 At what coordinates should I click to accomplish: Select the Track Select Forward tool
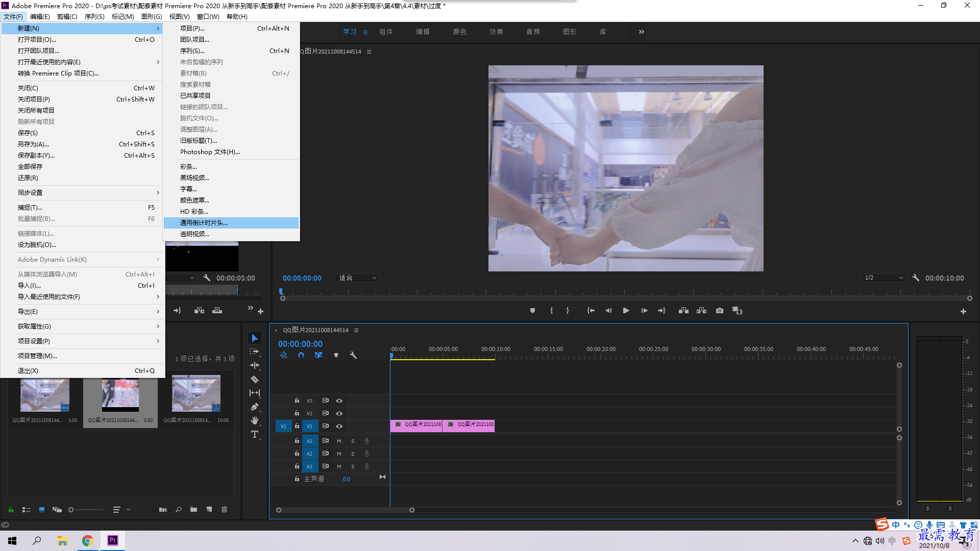pos(255,352)
